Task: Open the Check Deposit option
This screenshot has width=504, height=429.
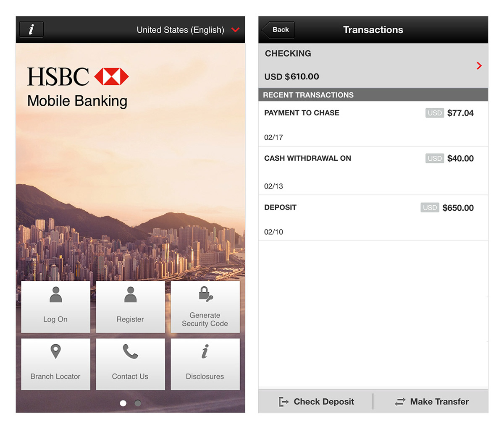Action: coord(316,402)
